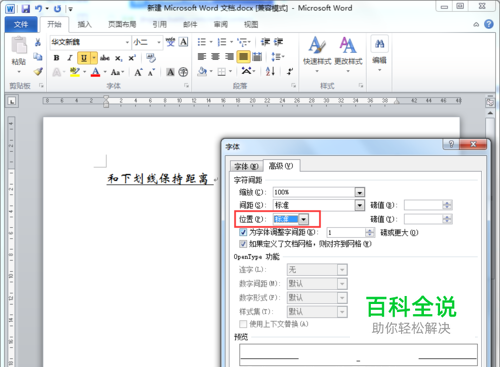Viewport: 500px width, 367px height.
Task: Select the Format Painter brush
Action: (38, 71)
